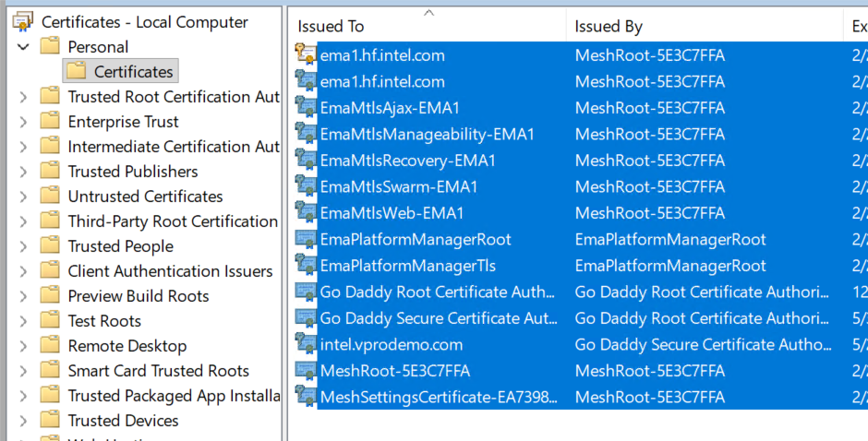Viewport: 868px width, 441px height.
Task: Select the Trusted People store
Action: pyautogui.click(x=120, y=246)
